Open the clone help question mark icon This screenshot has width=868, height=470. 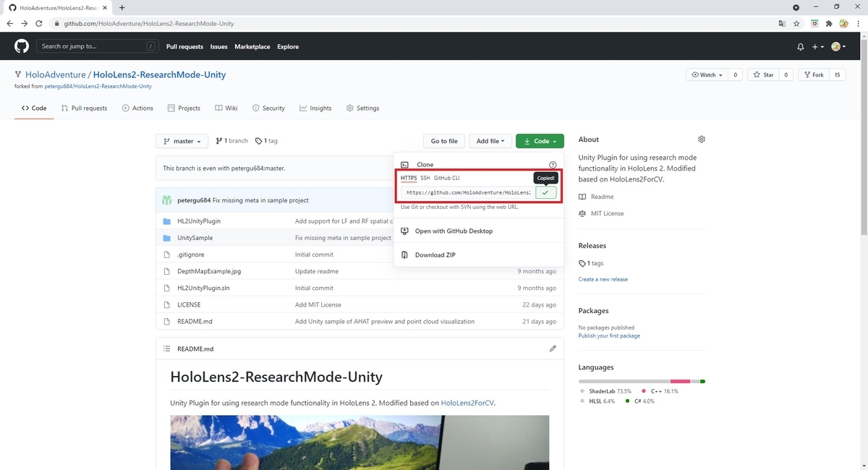click(553, 165)
